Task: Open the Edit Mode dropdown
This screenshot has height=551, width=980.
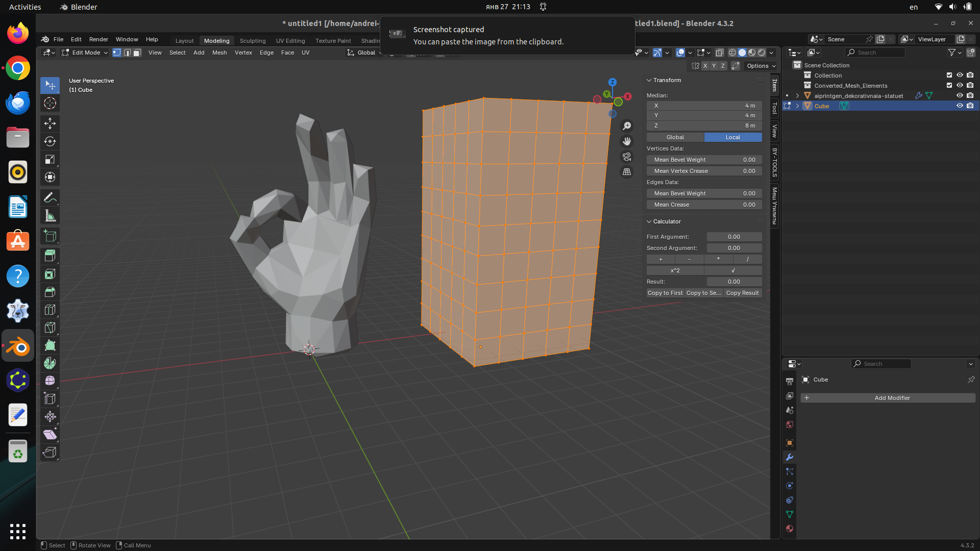Action: pos(85,53)
